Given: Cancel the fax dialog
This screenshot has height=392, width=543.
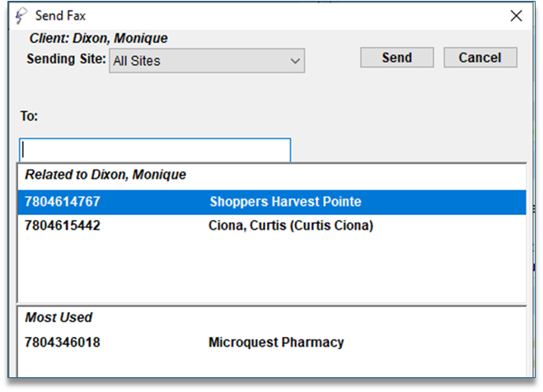Looking at the screenshot, I should point(480,58).
